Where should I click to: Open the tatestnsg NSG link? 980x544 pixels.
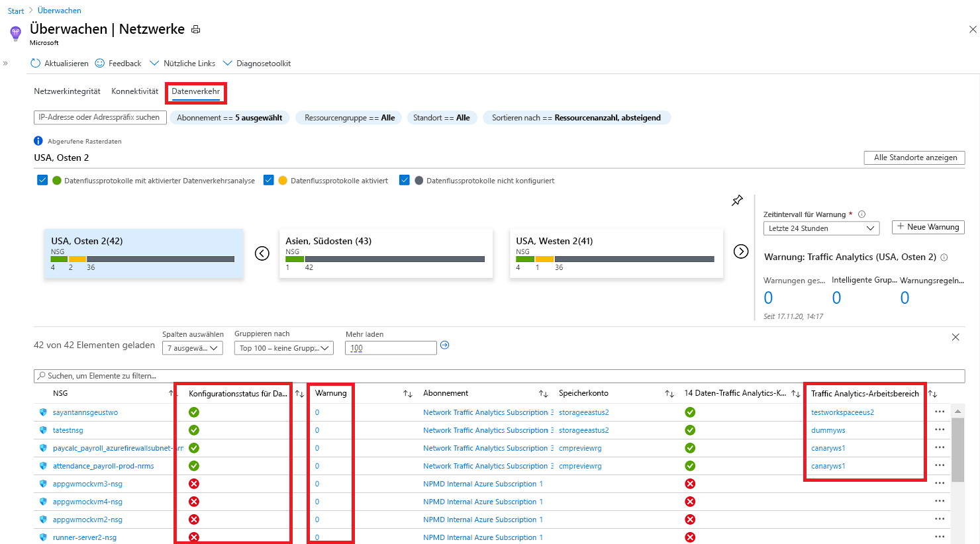click(68, 430)
